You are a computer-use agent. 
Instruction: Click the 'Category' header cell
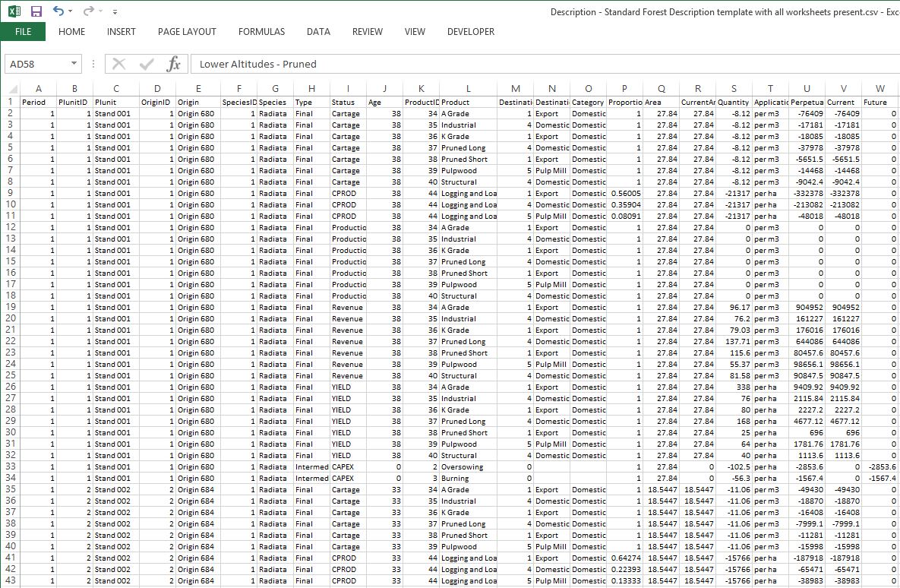589,103
